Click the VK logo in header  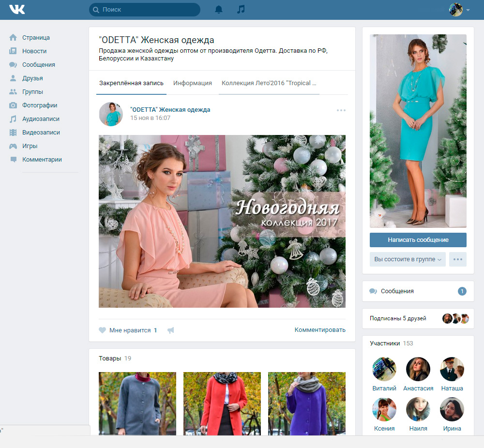point(17,10)
